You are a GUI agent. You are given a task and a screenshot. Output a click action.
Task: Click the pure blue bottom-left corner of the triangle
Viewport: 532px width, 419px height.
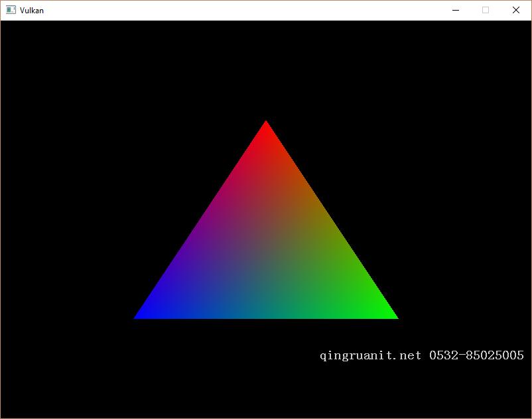[x=143, y=315]
